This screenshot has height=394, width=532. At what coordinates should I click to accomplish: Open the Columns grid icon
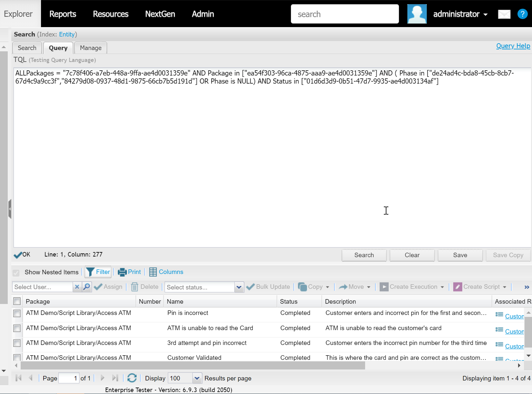coord(153,272)
